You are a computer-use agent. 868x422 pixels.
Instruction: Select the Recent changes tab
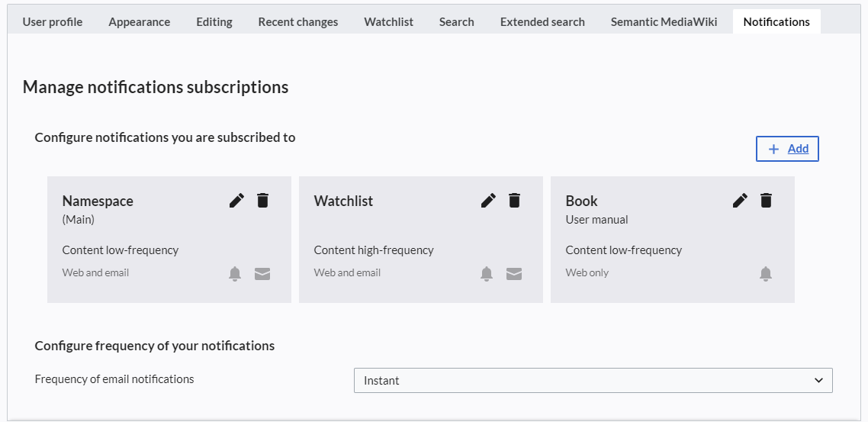(298, 21)
